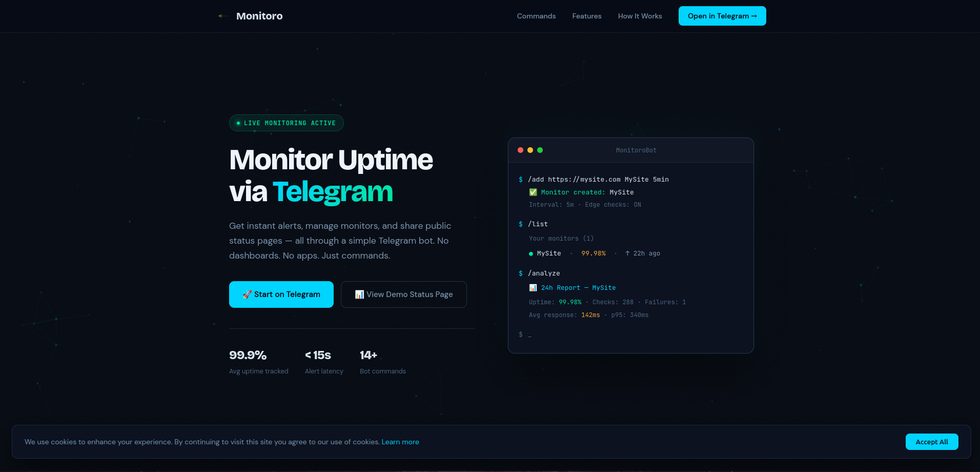Click the Live Monitoring Active badge

pyautogui.click(x=286, y=123)
